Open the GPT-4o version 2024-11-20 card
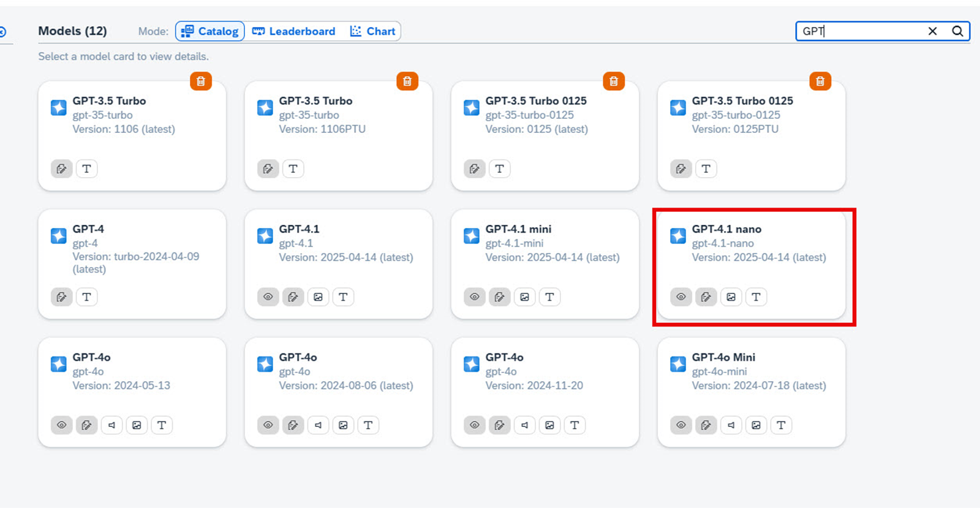The image size is (980, 514). (545, 393)
